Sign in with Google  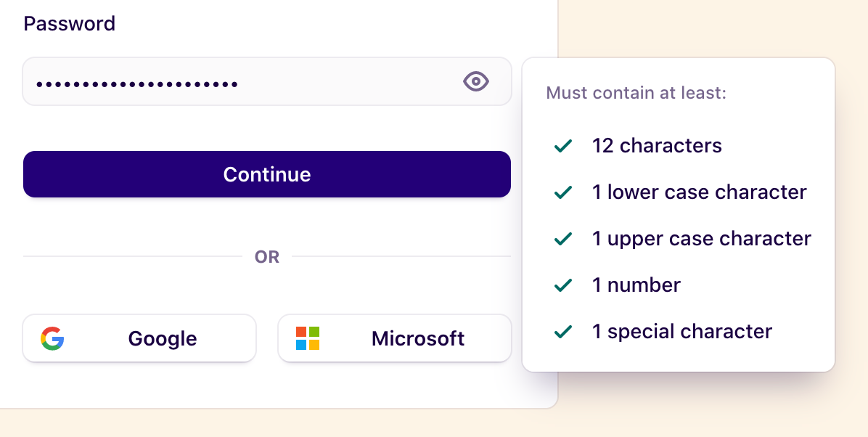coord(139,338)
